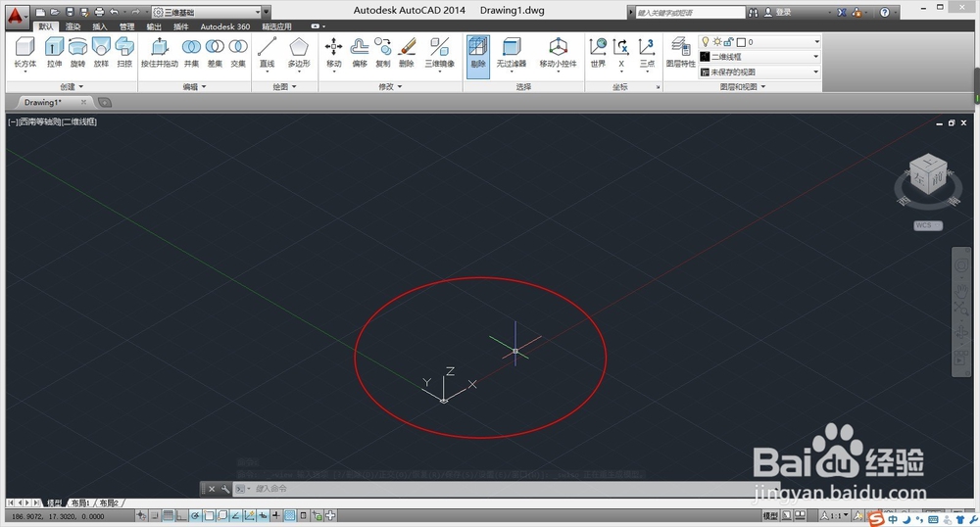
Task: Open the Autodesk 360 ribbon tab
Action: point(225,26)
